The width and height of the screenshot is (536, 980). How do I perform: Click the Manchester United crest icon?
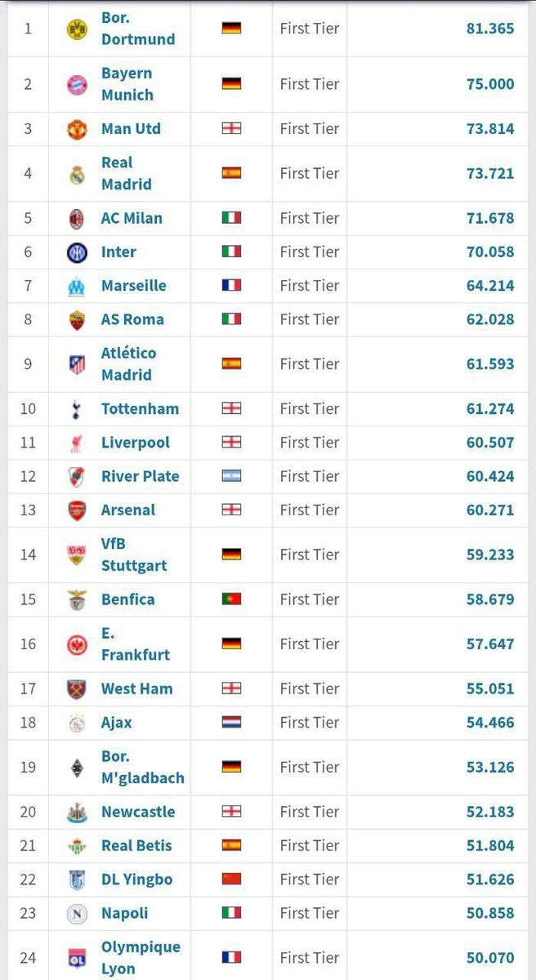pos(77,129)
